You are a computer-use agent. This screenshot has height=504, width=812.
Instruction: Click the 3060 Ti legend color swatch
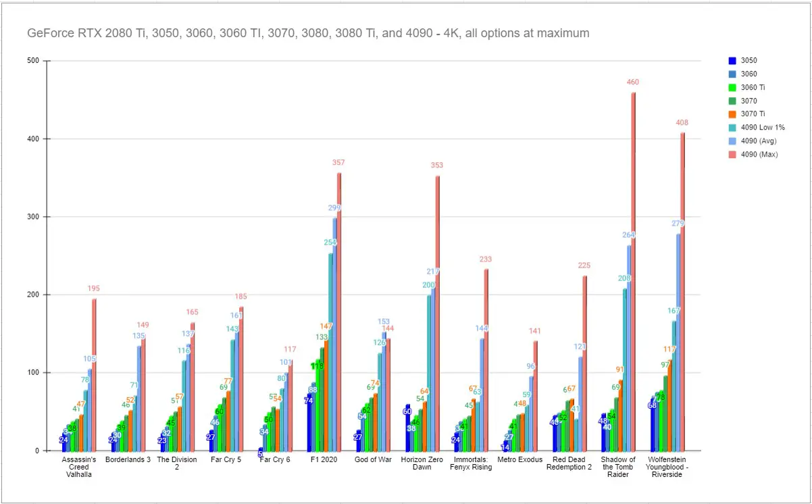click(x=732, y=87)
